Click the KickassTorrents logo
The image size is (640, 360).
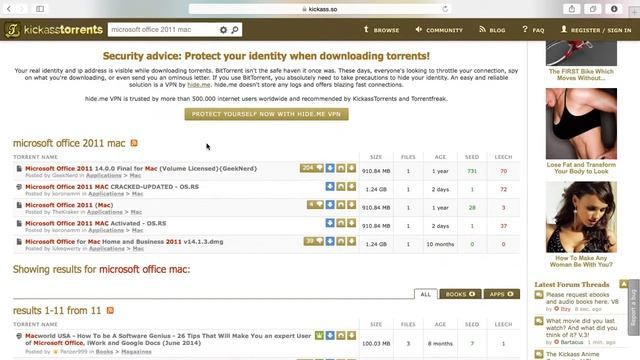click(53, 30)
